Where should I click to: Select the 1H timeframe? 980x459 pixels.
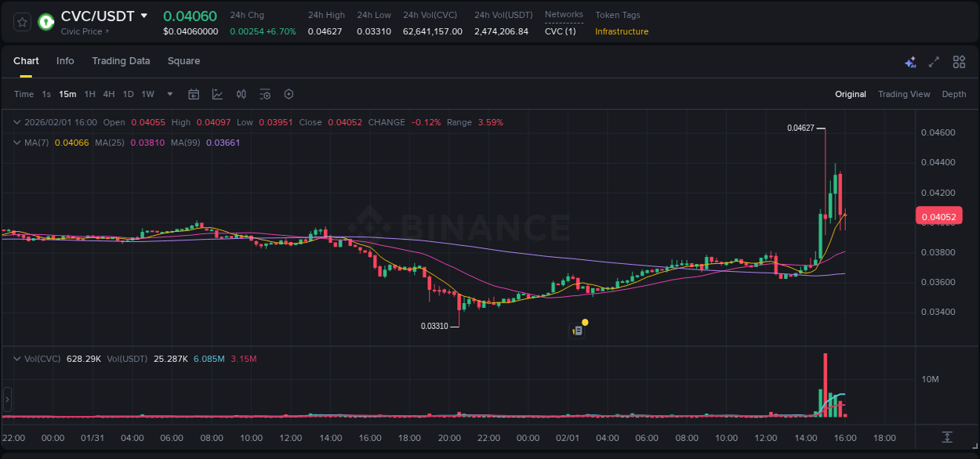pyautogui.click(x=90, y=94)
